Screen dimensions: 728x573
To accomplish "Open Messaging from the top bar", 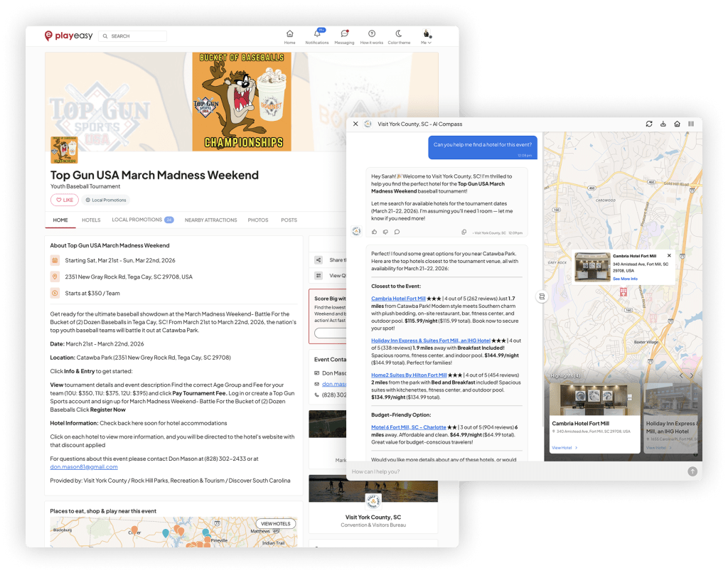I will [344, 34].
